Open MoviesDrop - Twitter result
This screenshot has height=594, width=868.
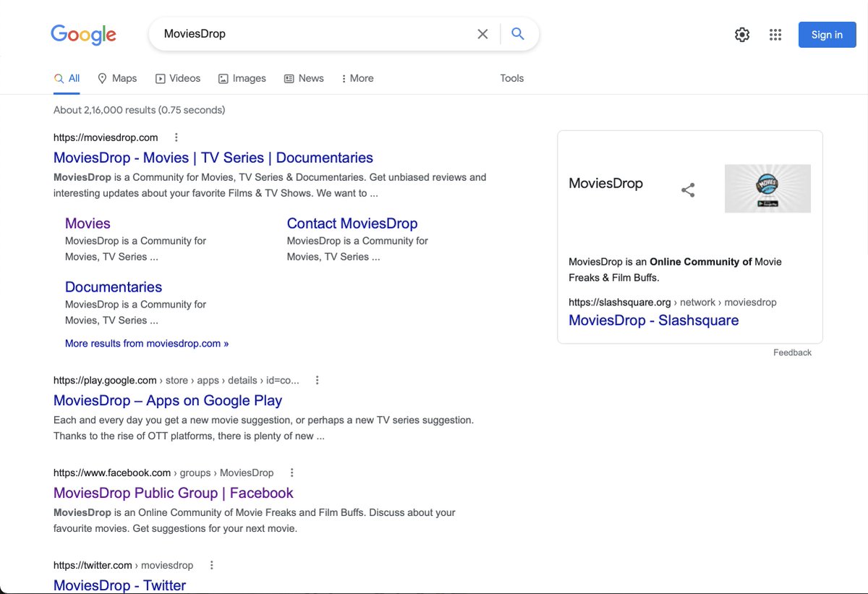point(119,585)
